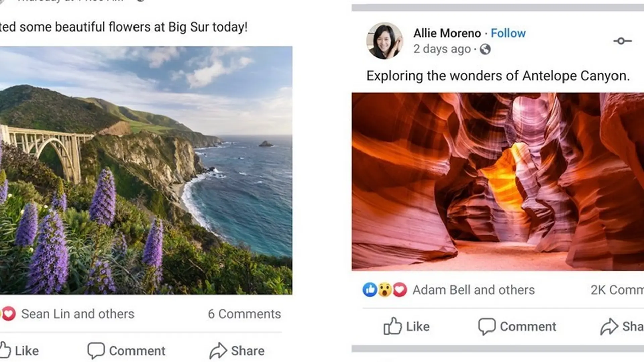Open the 2 days ago timestamp link
The width and height of the screenshot is (644, 362).
pyautogui.click(x=441, y=49)
